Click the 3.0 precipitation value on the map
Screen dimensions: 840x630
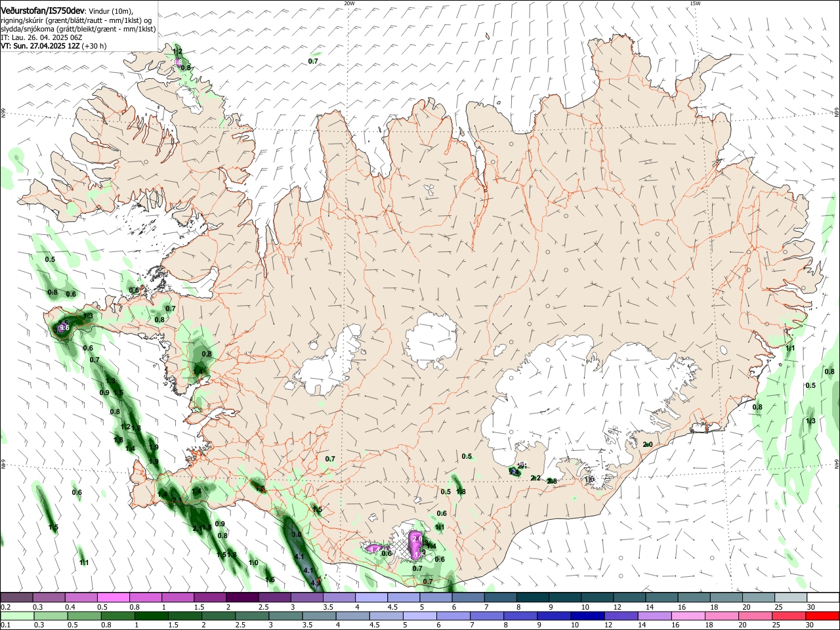[296, 535]
